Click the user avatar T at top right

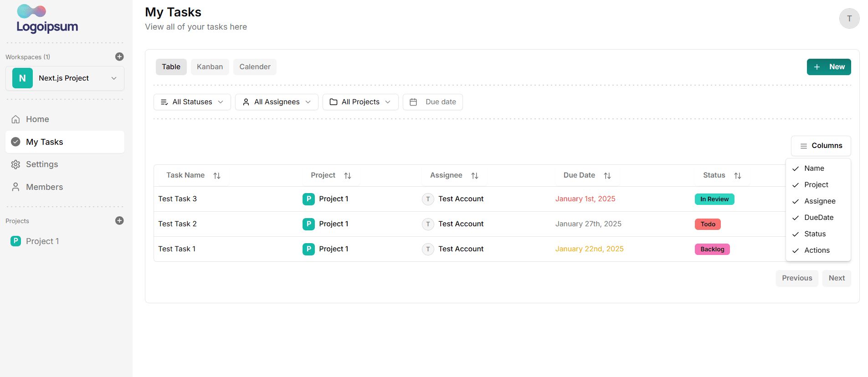[849, 19]
